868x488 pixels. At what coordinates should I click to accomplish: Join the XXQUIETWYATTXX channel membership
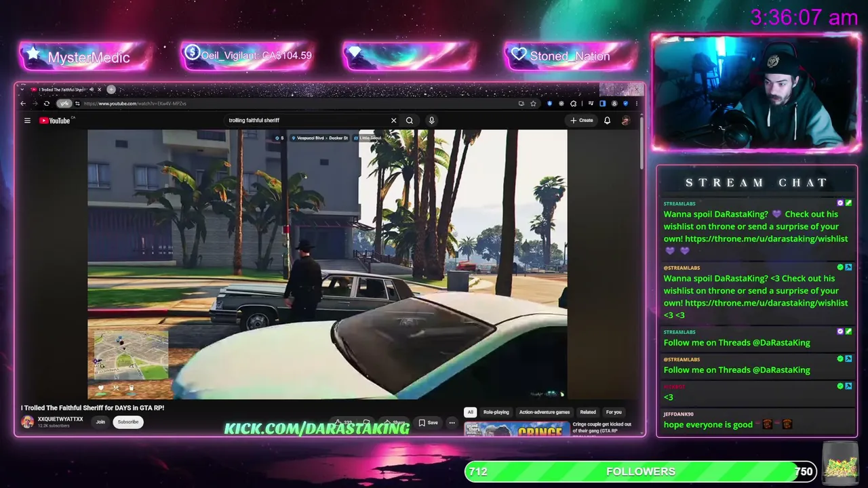coord(100,422)
